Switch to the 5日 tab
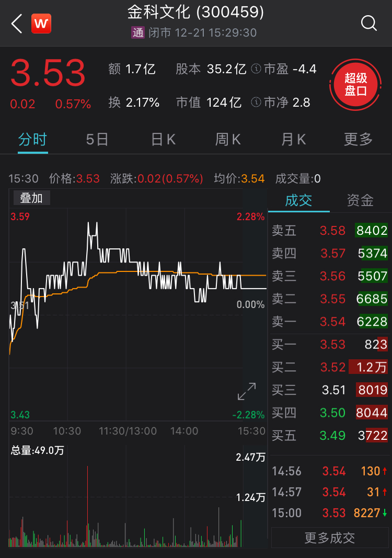The height and width of the screenshot is (558, 392). pyautogui.click(x=97, y=139)
